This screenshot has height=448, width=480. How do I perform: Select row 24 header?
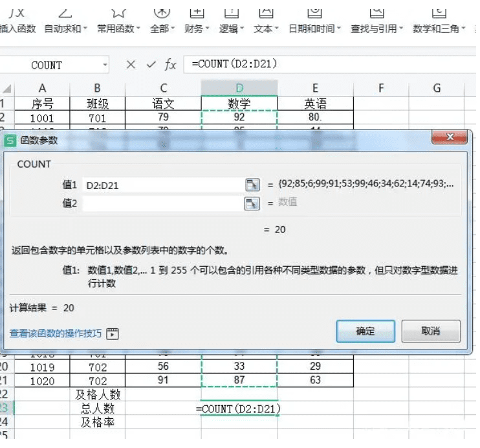[x=6, y=422]
